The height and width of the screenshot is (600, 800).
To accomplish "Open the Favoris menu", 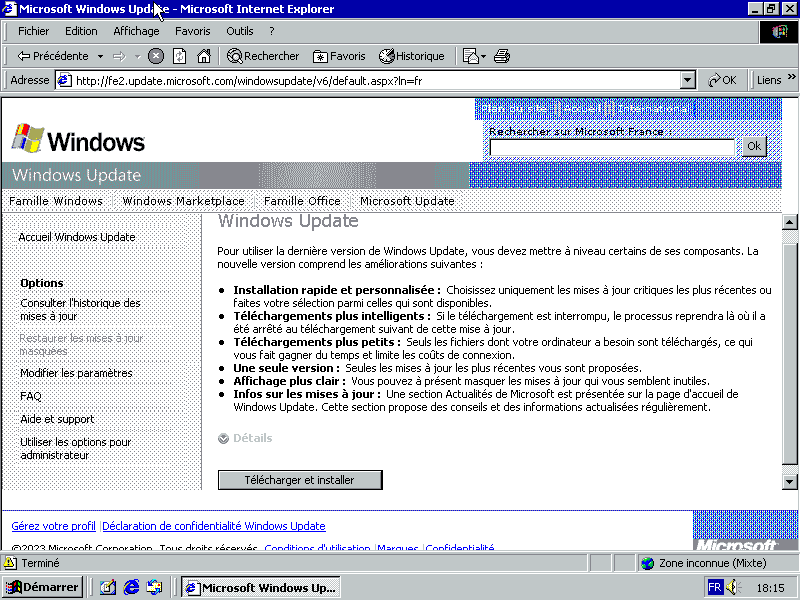I will pyautogui.click(x=192, y=31).
